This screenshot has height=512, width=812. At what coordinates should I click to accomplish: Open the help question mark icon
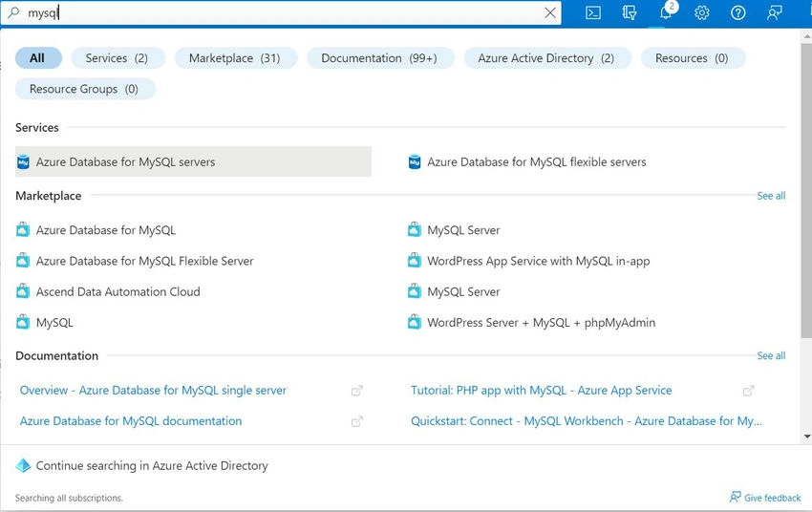tap(737, 13)
